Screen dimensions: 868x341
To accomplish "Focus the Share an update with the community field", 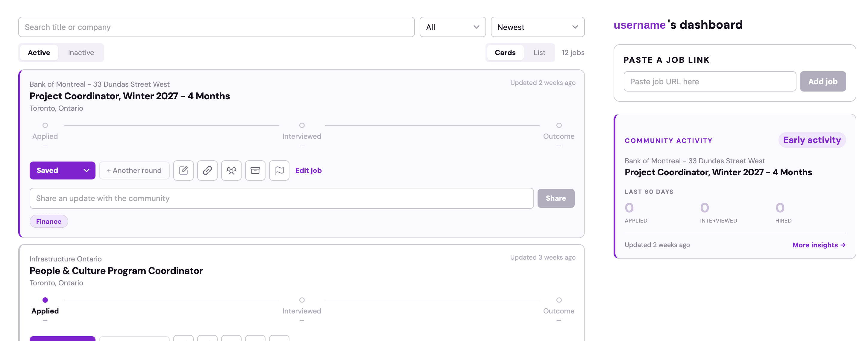I will pos(281,198).
